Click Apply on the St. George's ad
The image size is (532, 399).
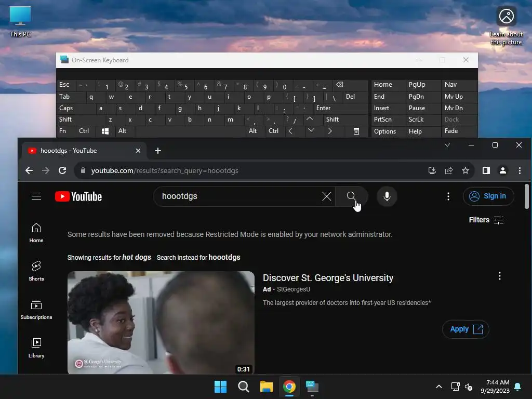pyautogui.click(x=465, y=329)
